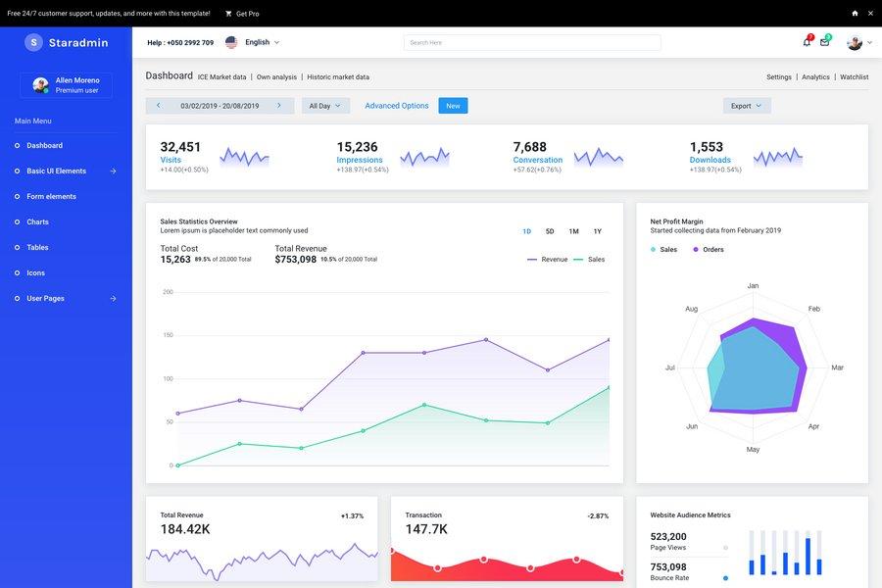Click the circle icon beside Charts in sidebar
882x588 pixels.
(16, 220)
